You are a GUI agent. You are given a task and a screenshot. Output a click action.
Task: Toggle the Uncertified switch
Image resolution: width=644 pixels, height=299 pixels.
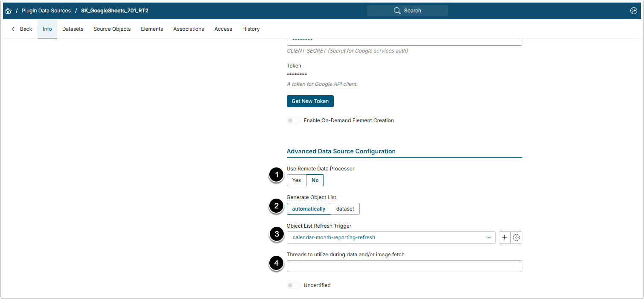(x=293, y=285)
